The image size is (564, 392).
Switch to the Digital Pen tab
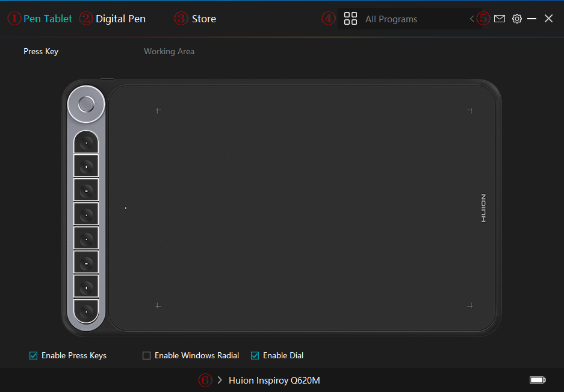pos(120,19)
